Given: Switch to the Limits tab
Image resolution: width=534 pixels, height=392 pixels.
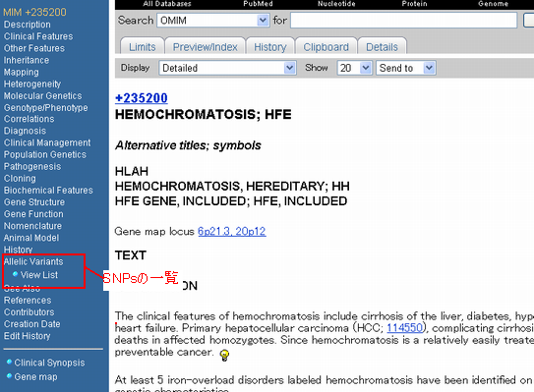Looking at the screenshot, I should tap(142, 47).
